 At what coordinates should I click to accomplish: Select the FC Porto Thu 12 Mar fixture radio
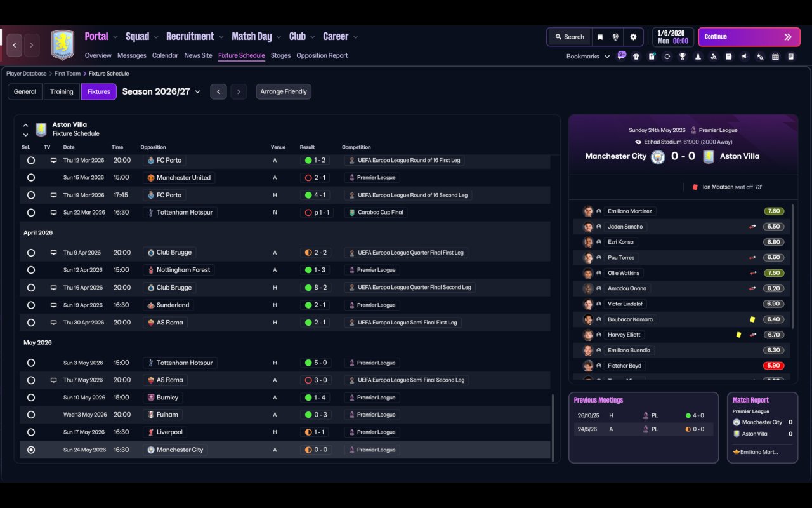pyautogui.click(x=31, y=161)
